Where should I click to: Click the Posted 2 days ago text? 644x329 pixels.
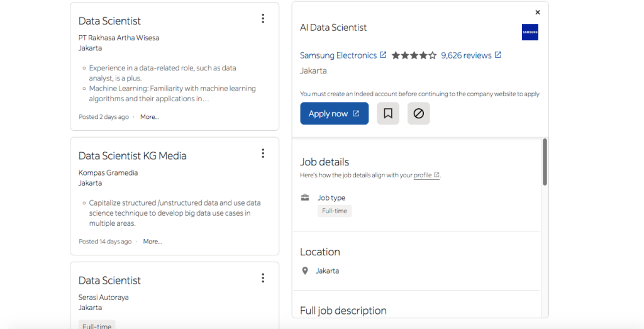[104, 117]
